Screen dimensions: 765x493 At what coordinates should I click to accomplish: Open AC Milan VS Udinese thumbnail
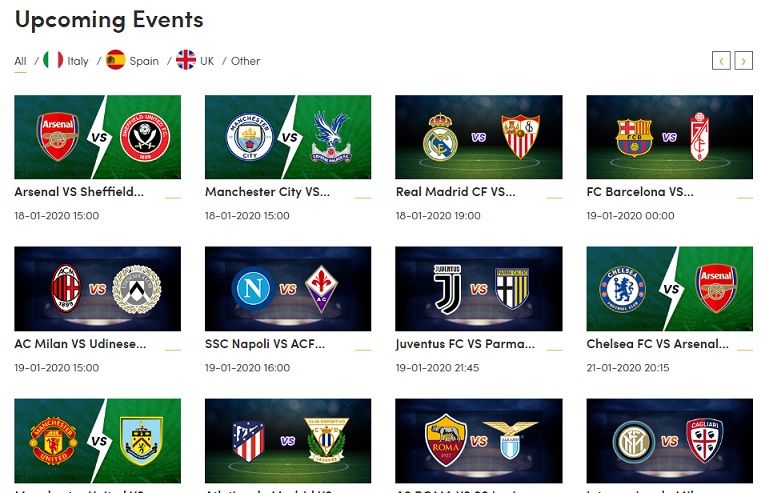(x=98, y=288)
